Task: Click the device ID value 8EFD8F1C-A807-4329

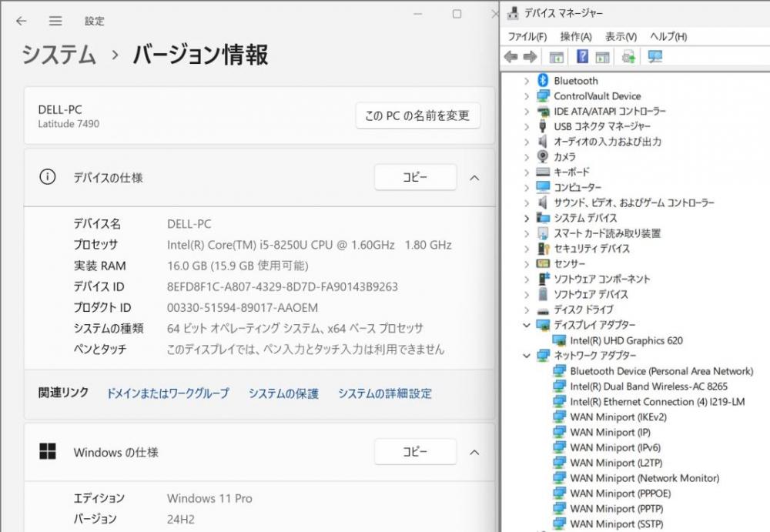Action: click(283, 286)
